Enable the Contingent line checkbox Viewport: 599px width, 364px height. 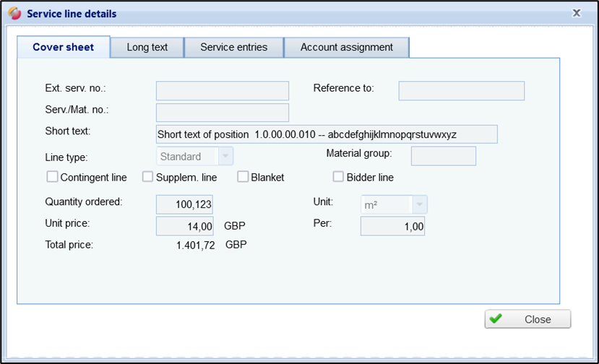52,177
